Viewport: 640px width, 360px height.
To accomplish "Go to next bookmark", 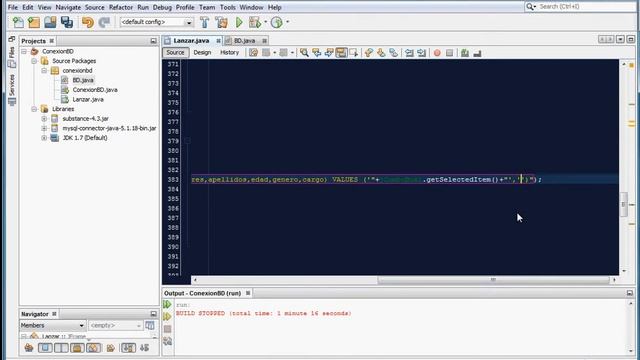I will click(381, 53).
